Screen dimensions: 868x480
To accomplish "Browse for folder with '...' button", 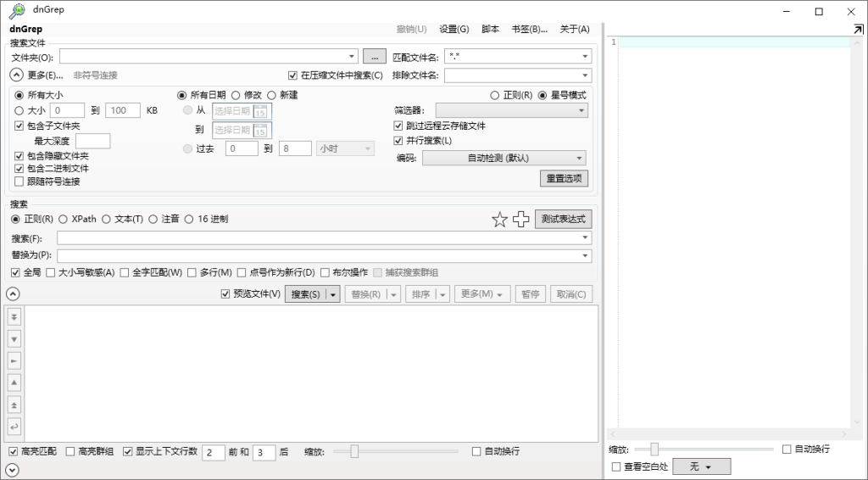I will click(x=375, y=57).
